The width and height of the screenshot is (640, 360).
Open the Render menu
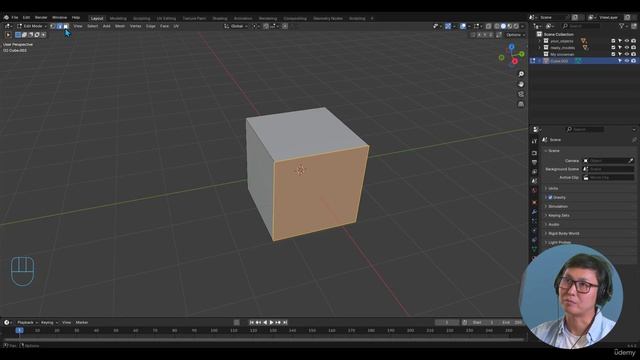pos(41,18)
